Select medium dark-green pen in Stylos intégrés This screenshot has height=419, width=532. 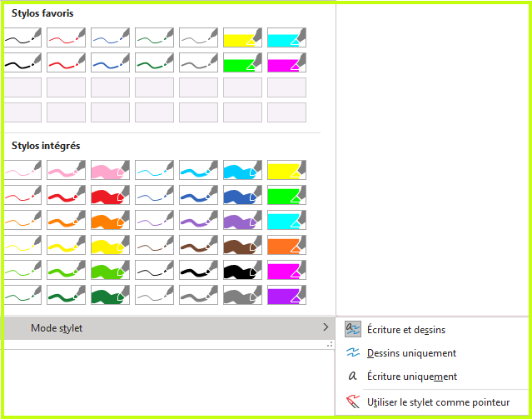click(66, 295)
